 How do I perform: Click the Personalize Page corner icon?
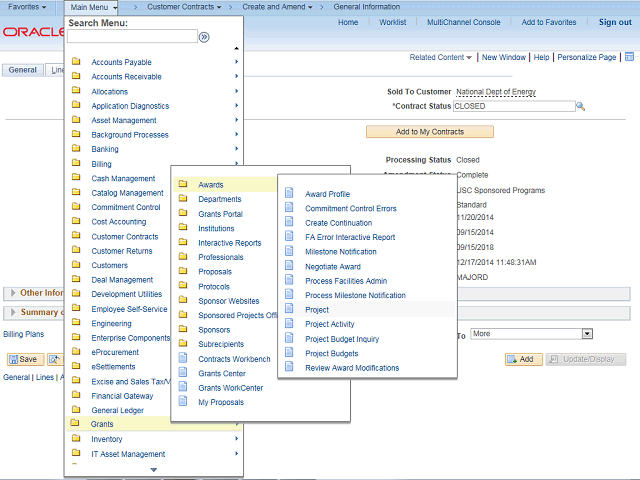629,58
